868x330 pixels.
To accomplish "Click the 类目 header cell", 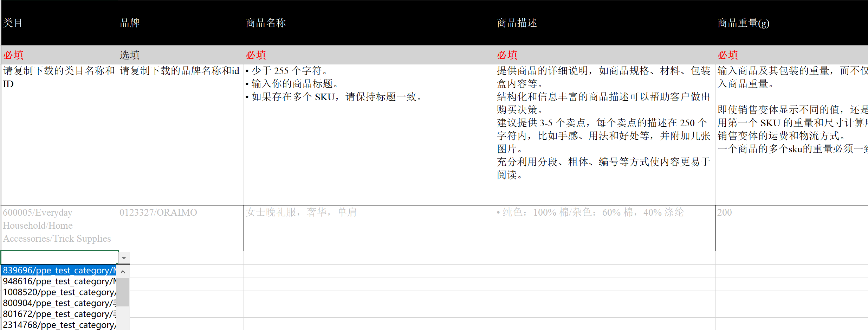I will (x=59, y=23).
